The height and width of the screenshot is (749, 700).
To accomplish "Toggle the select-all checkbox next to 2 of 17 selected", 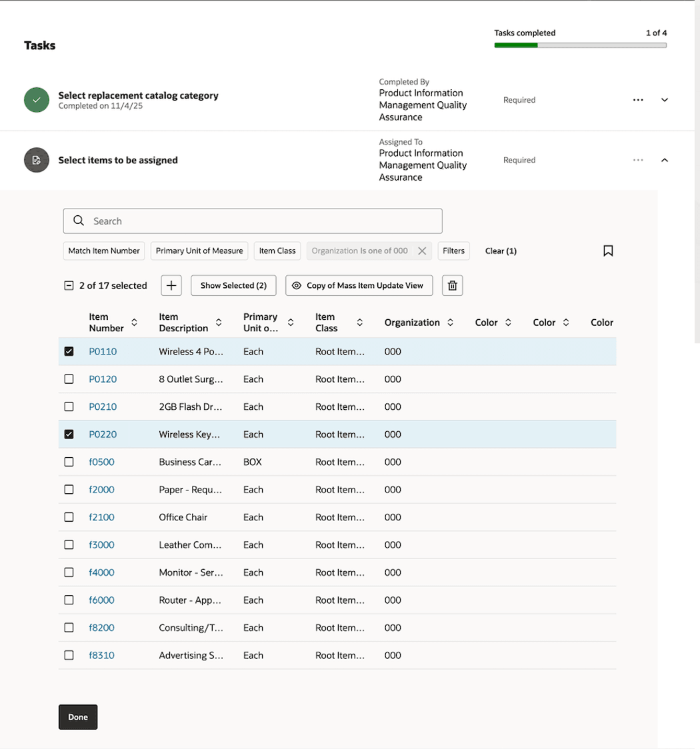I will click(69, 286).
